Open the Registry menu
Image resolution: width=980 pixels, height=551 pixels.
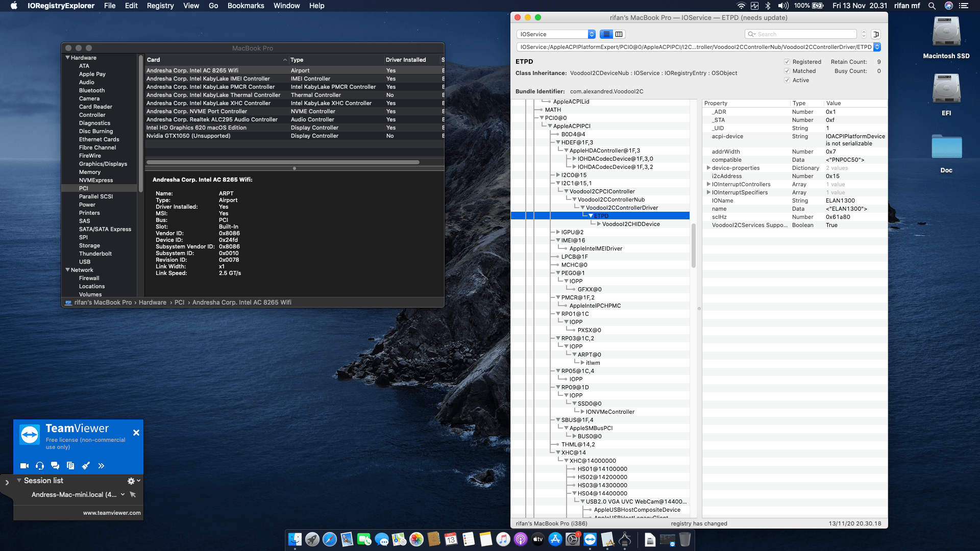(x=160, y=6)
